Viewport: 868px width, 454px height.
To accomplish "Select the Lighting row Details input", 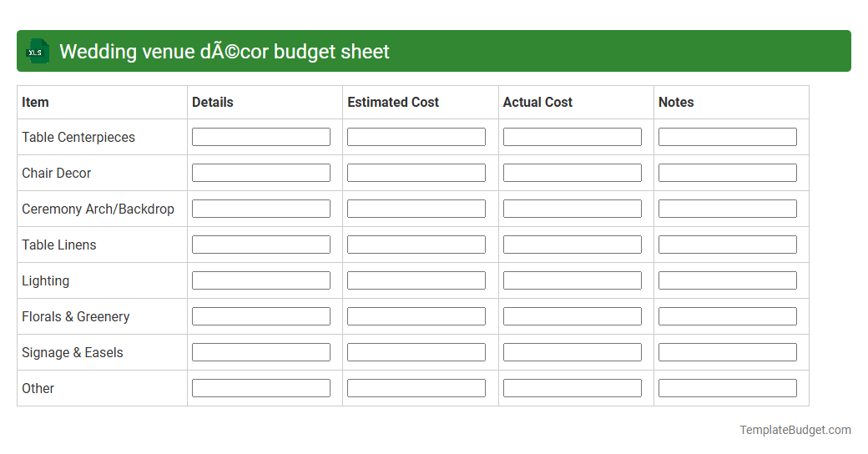I will tap(261, 280).
